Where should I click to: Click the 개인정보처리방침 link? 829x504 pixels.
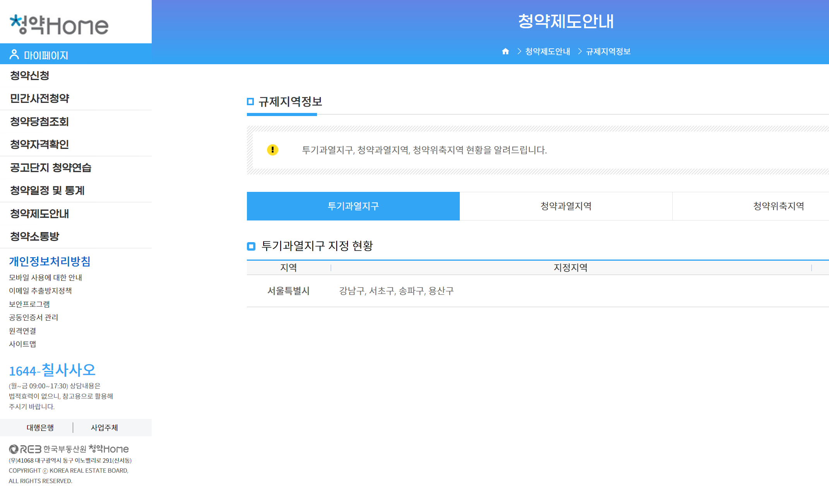(x=50, y=261)
